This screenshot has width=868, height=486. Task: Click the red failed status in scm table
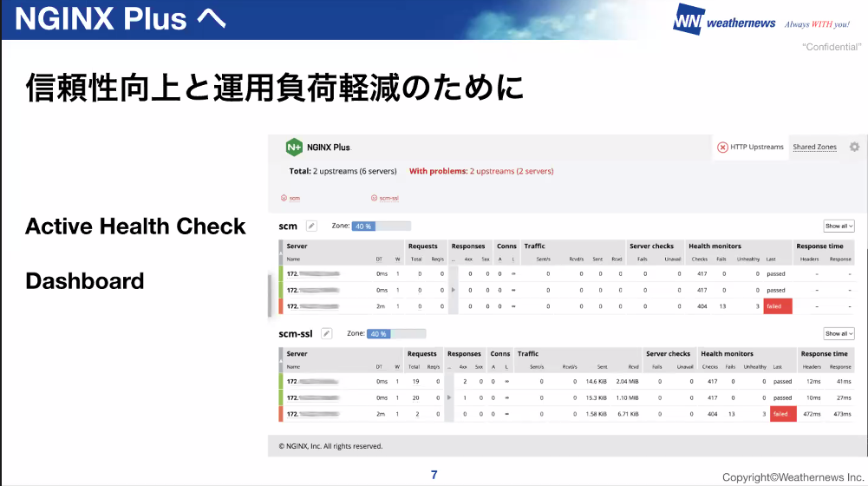777,305
